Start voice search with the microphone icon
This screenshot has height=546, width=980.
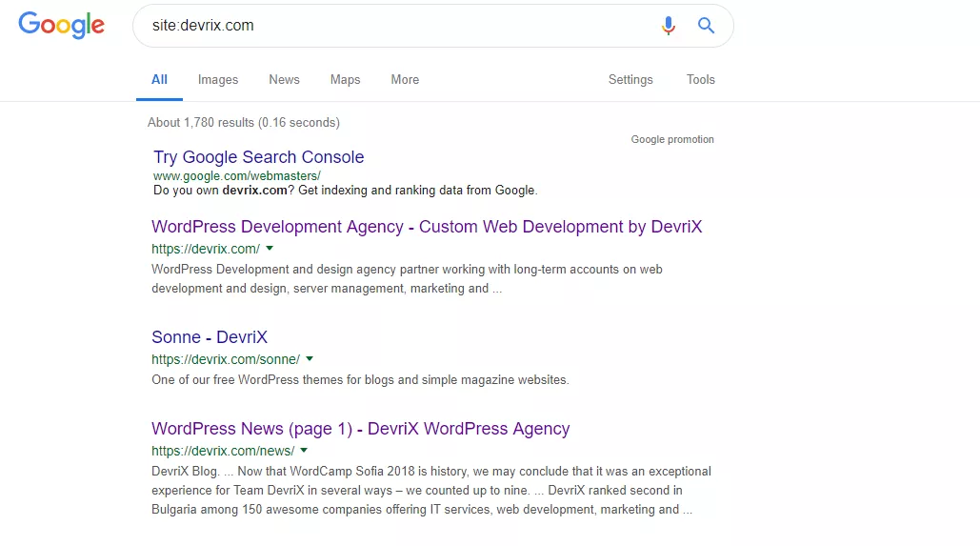click(x=669, y=26)
